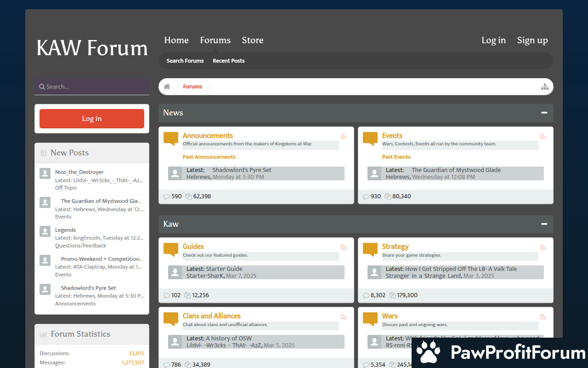Image resolution: width=588 pixels, height=368 pixels.
Task: Click the Wars forum speech bubble icon
Action: coord(370,319)
